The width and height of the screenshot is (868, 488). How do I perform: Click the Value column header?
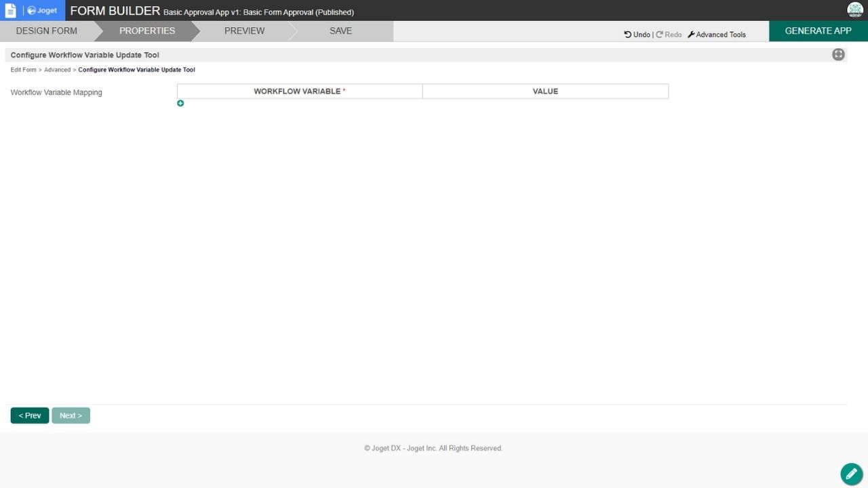[545, 91]
